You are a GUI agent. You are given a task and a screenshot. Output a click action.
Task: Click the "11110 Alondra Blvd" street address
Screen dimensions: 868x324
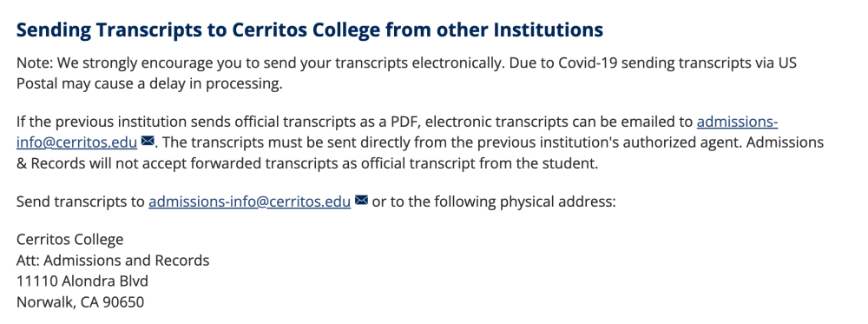pos(82,281)
